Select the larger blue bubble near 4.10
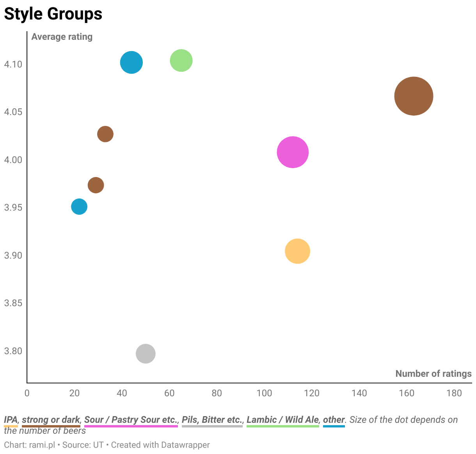 click(131, 62)
